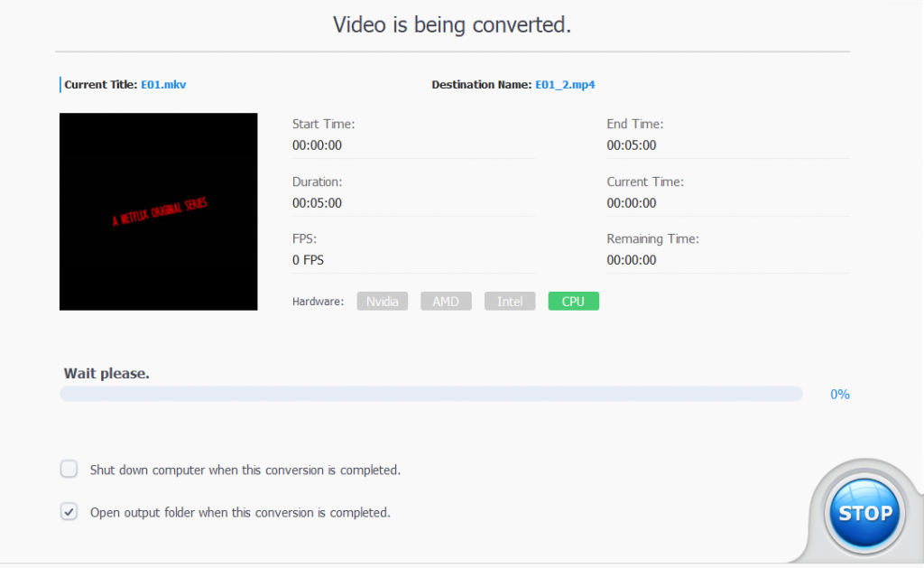Open the E01_2.mp4 destination name link
The image size is (924, 568).
coord(565,84)
